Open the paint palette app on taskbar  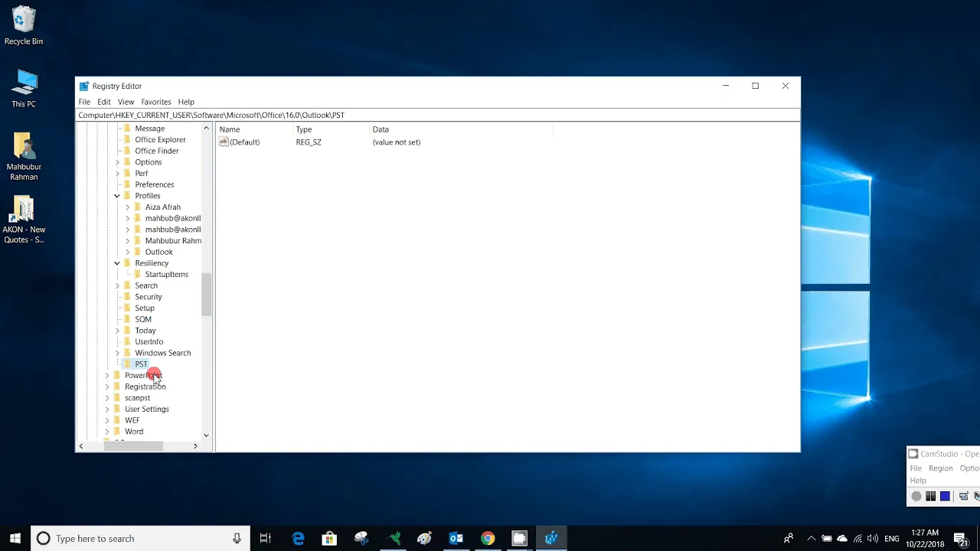pyautogui.click(x=425, y=538)
